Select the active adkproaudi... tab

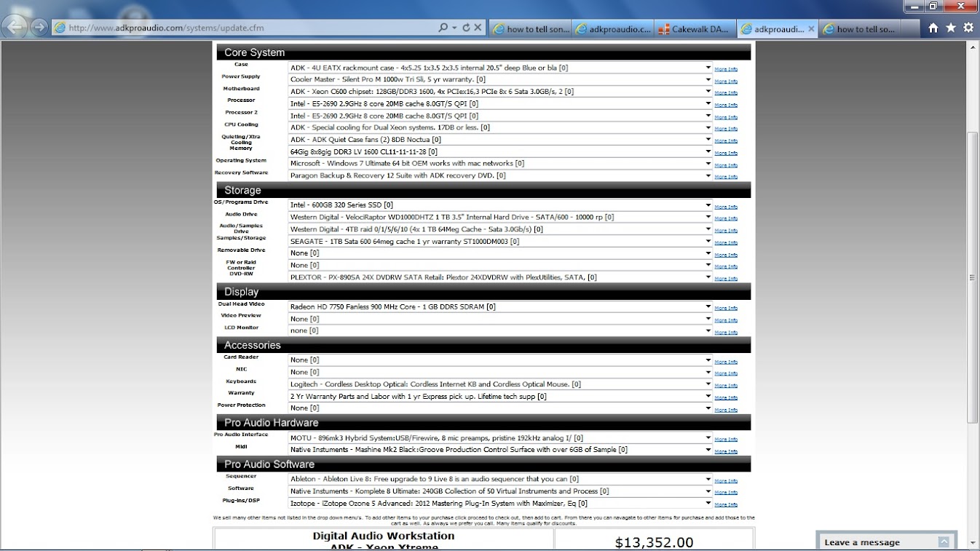click(x=777, y=29)
